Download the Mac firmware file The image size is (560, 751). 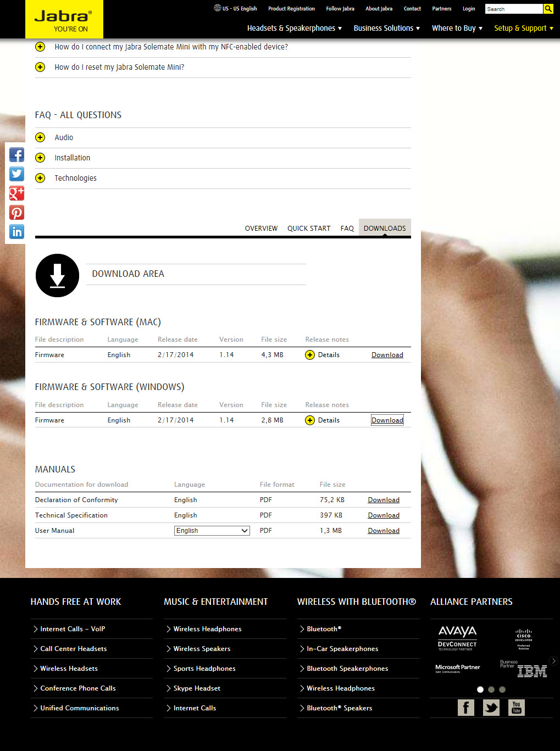click(387, 355)
